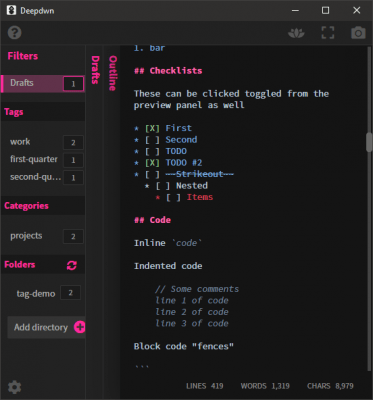Click the 'Indented code' line
The height and width of the screenshot is (400, 373).
click(x=168, y=266)
